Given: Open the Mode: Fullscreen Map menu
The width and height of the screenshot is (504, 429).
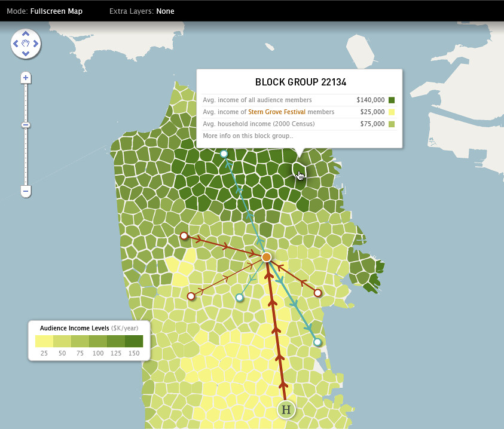Looking at the screenshot, I should click(46, 10).
